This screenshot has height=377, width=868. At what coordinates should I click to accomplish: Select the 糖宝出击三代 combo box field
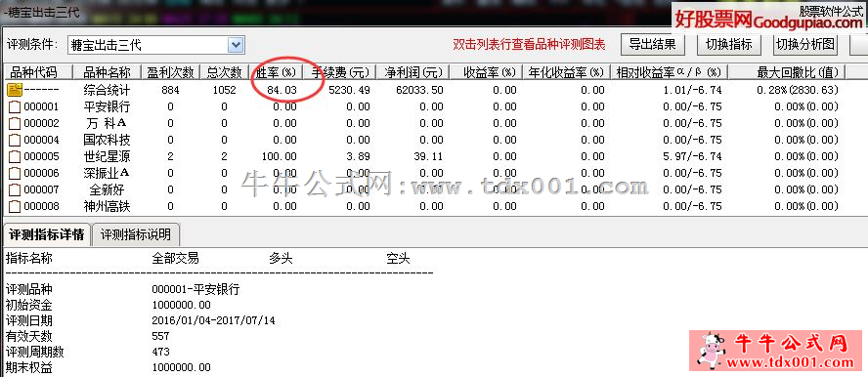(156, 45)
